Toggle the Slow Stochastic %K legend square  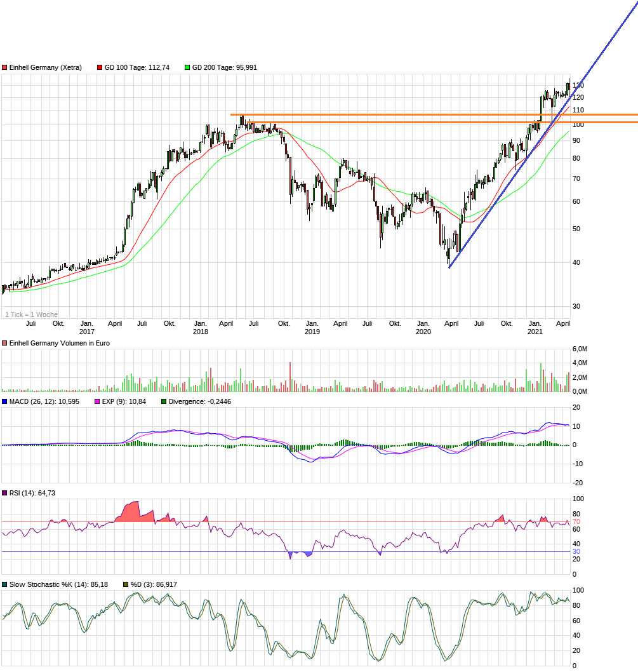[4, 583]
